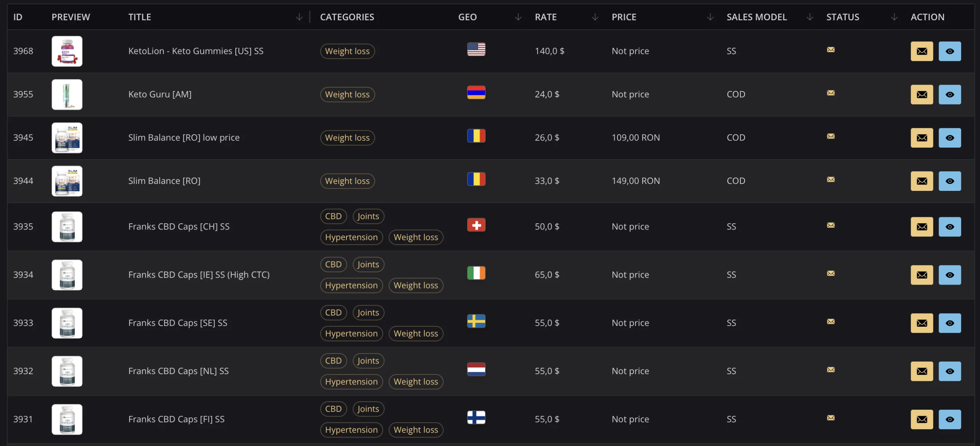
Task: Sort by RATE column arrow
Action: coord(595,17)
